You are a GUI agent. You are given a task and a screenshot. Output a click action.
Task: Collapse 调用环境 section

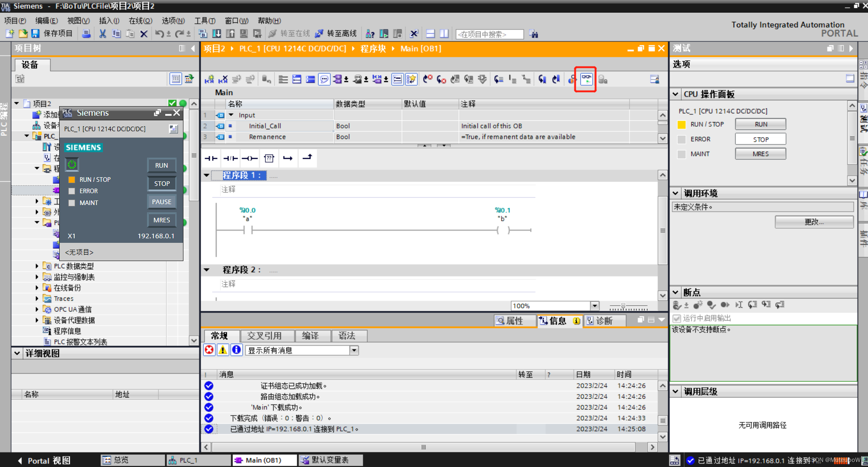pos(675,193)
